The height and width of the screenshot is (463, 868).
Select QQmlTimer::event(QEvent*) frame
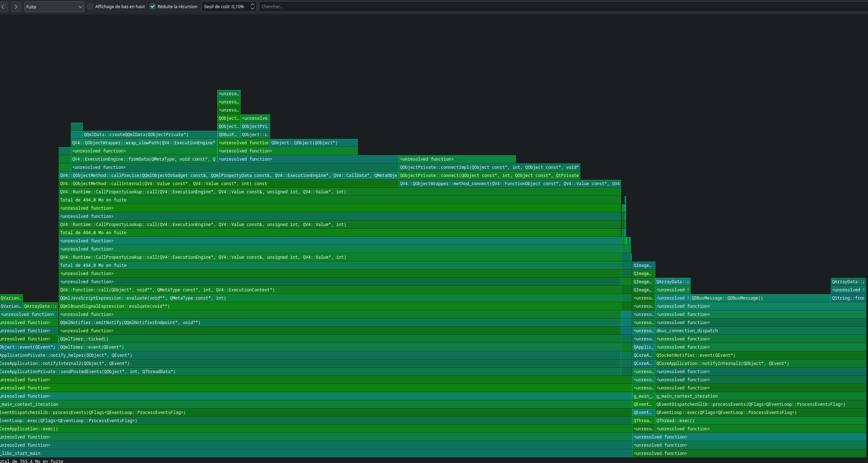340,347
